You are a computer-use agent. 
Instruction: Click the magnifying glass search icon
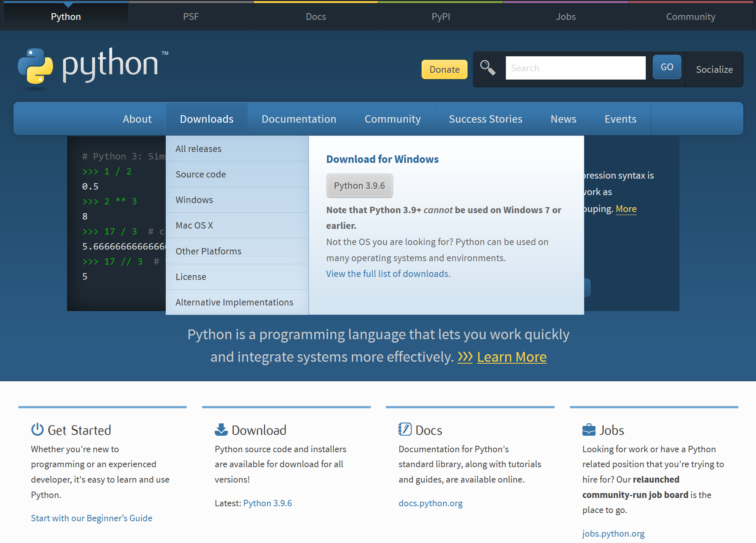[487, 68]
